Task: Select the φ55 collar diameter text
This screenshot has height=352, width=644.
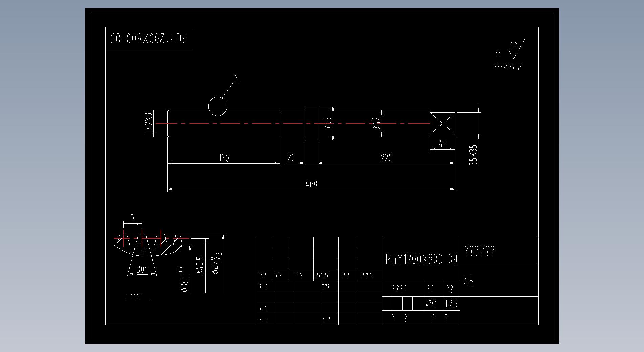Action: pyautogui.click(x=327, y=124)
